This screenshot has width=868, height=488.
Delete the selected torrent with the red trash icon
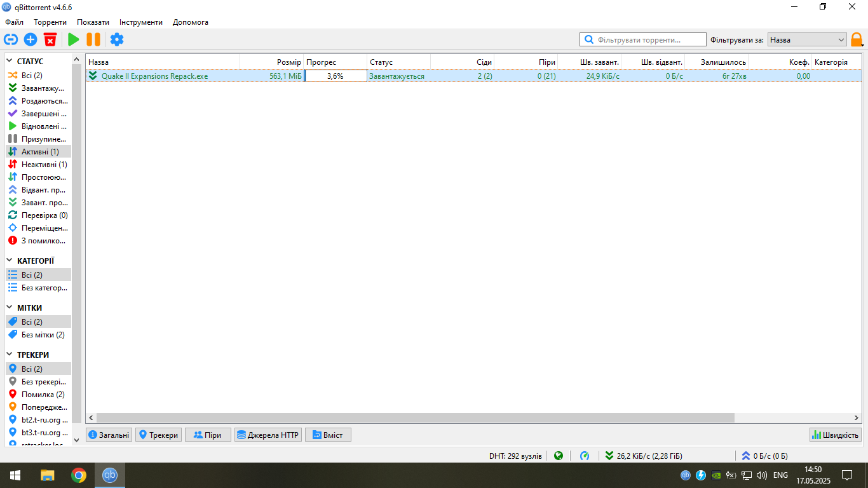point(50,39)
